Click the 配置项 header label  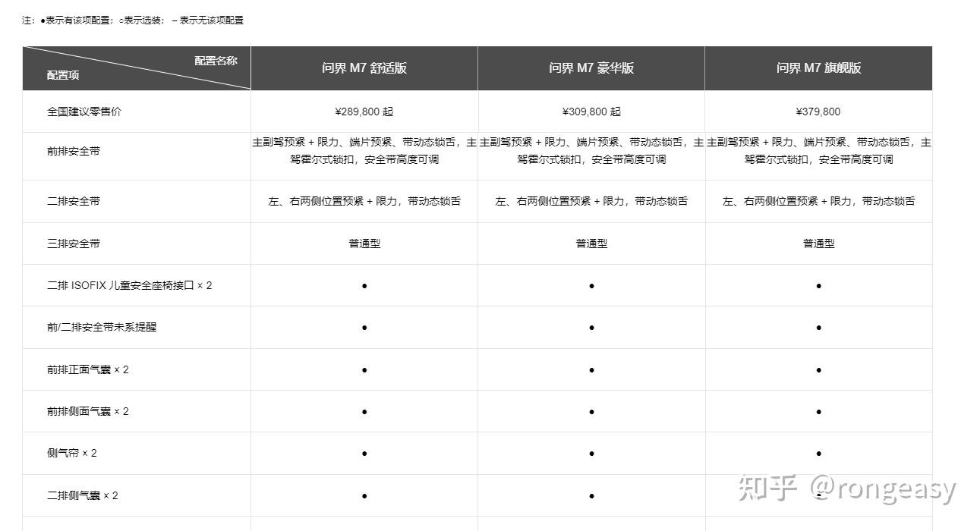[x=63, y=75]
